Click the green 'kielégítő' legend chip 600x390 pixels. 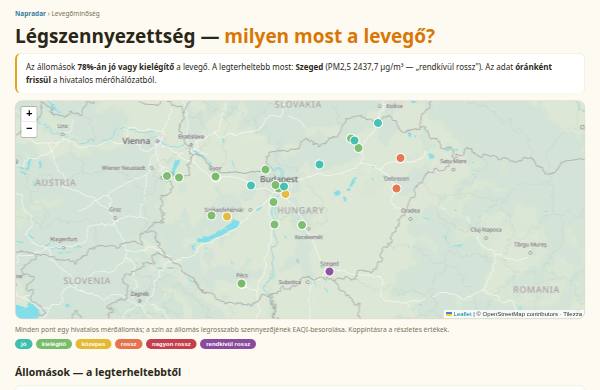54,344
